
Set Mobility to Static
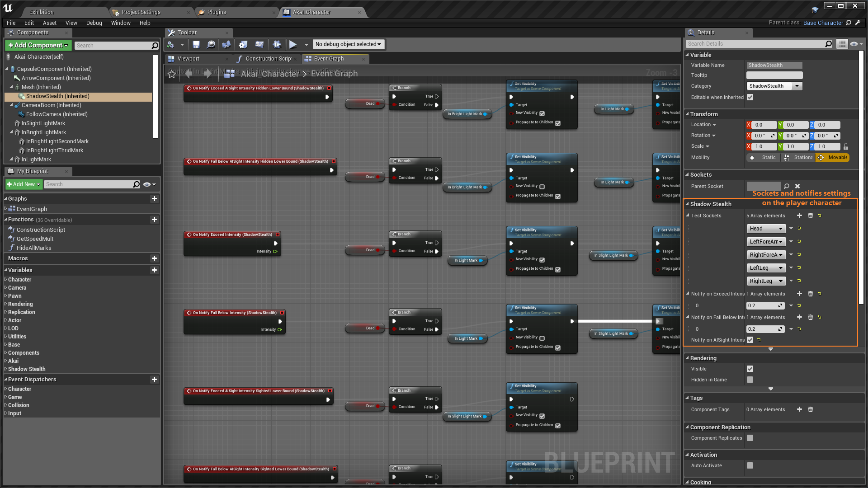point(764,157)
